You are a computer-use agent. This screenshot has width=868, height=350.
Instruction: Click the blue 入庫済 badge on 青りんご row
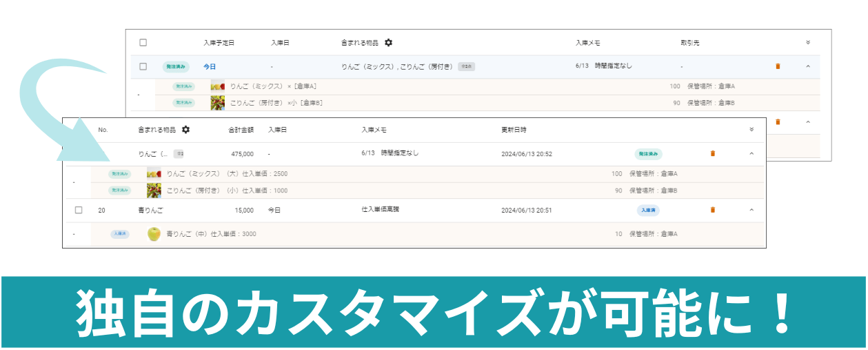coord(647,210)
